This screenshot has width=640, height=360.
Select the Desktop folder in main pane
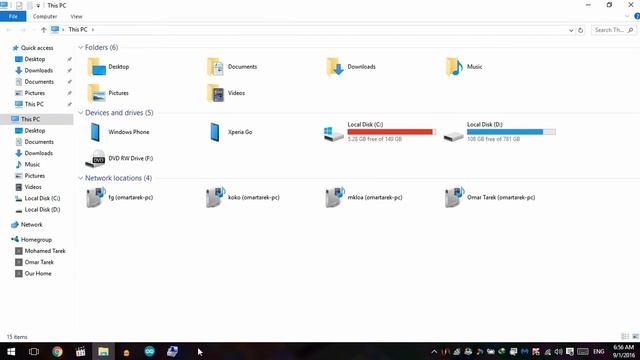108,67
